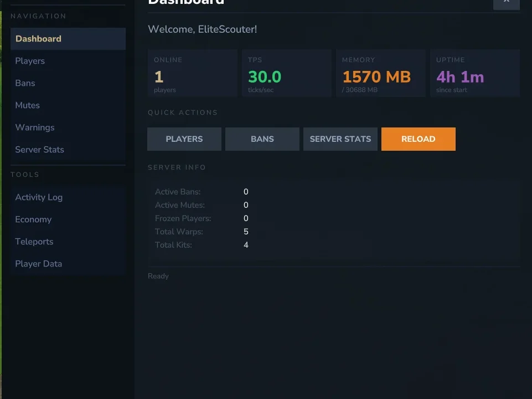Open the Player Data tool
Viewport: 532px width, 399px height.
click(68, 264)
